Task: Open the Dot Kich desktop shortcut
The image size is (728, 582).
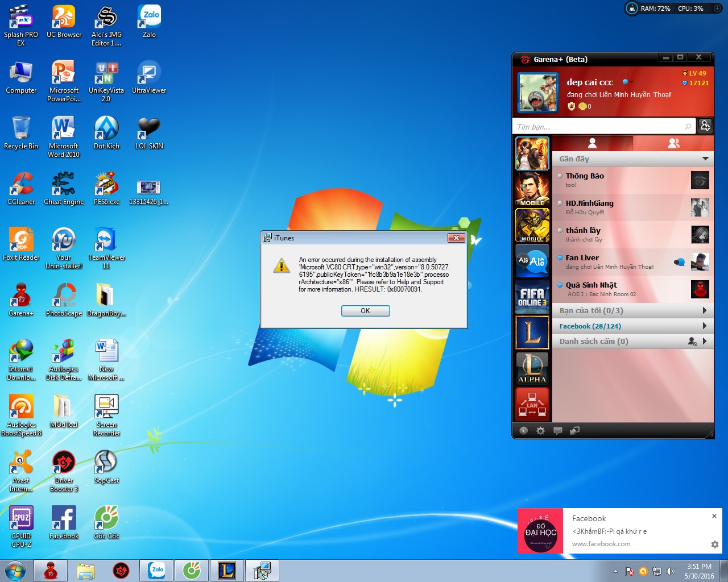Action: [106, 134]
